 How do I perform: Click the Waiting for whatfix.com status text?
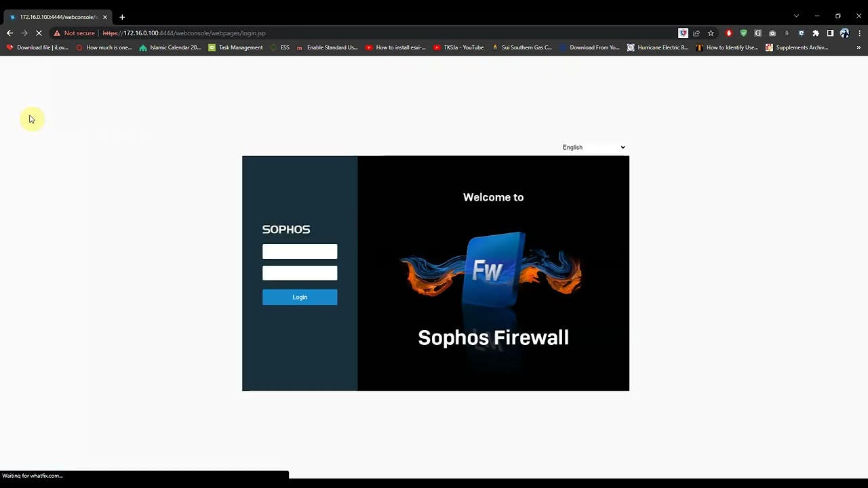33,476
